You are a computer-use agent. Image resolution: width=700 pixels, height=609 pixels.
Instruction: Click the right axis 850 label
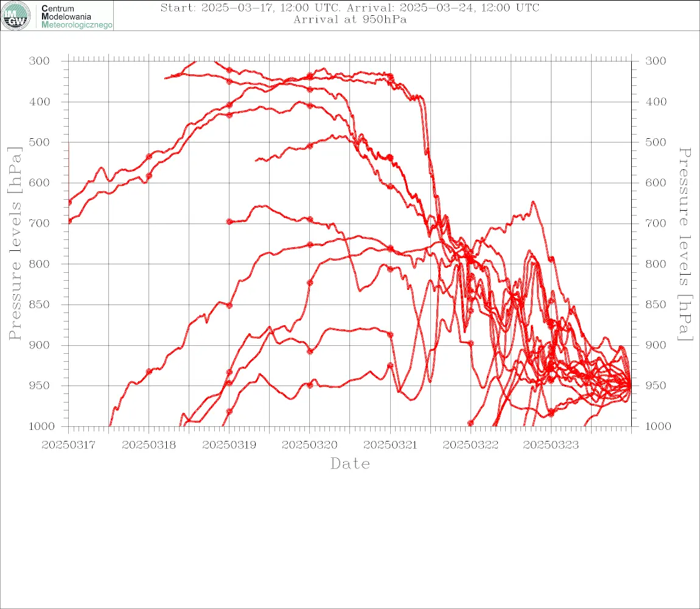click(656, 304)
